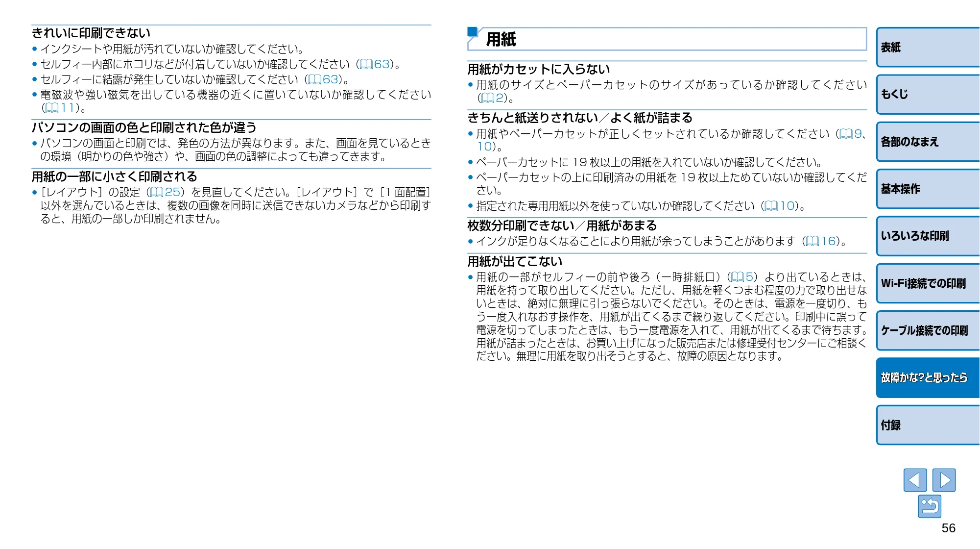980x549 pixels.
Task: Open the Wi-Fi接続での印刷 side tab
Action: click(x=928, y=283)
